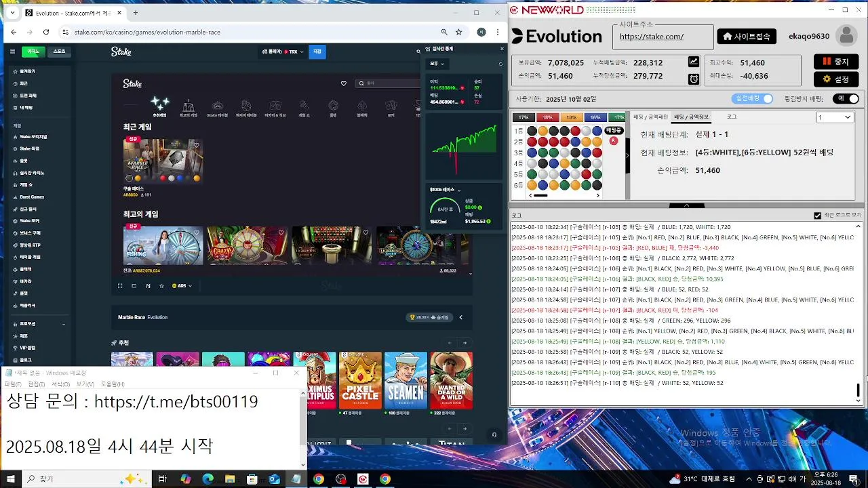Click the 사이트접속 button in Newworld
Screen dimensions: 868x488
(748, 37)
